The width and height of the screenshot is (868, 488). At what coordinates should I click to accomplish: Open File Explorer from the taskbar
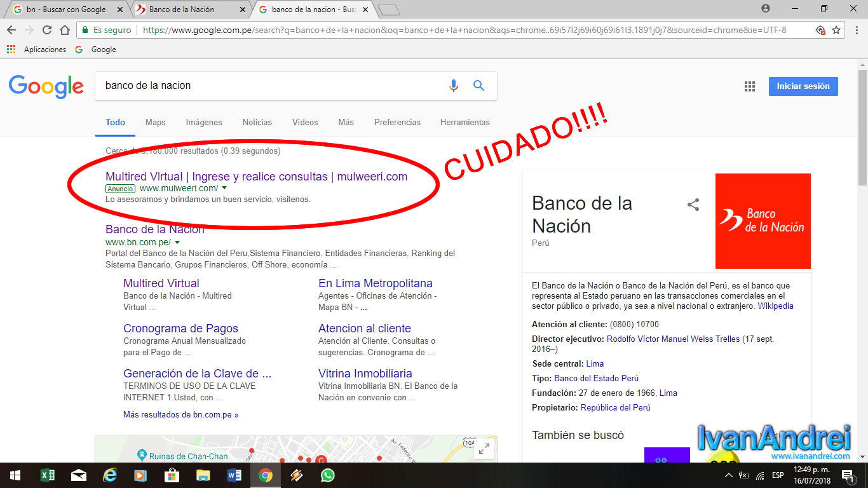[x=203, y=475]
